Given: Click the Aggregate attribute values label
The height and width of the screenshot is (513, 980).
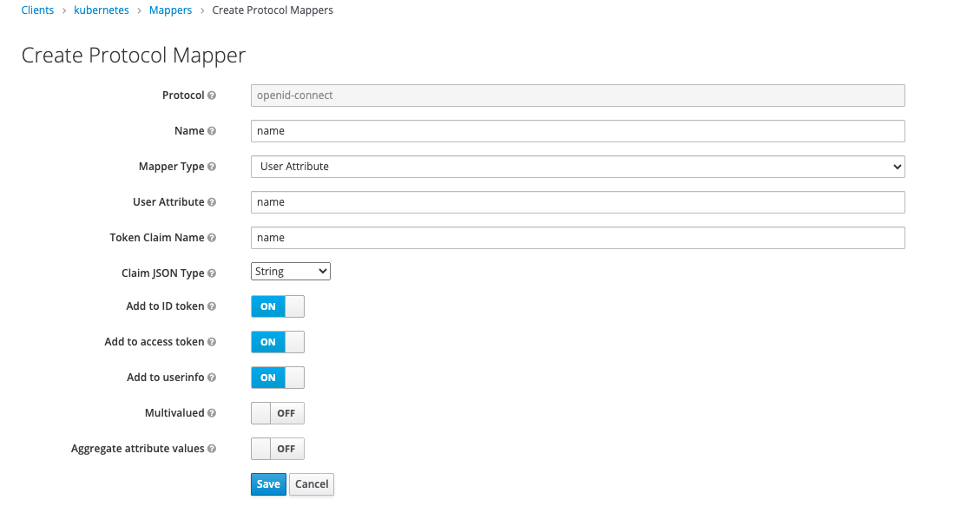Looking at the screenshot, I should (x=137, y=450).
